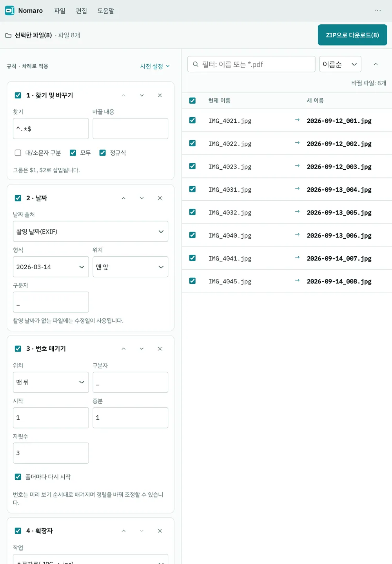Click the 바뀔 파일: 8개 status text
The height and width of the screenshot is (564, 392).
point(369,83)
